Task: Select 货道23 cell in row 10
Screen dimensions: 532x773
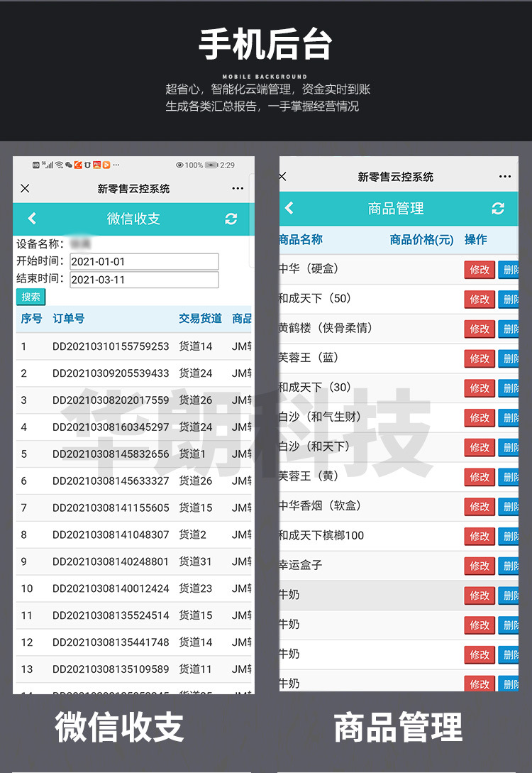Action: click(x=195, y=588)
